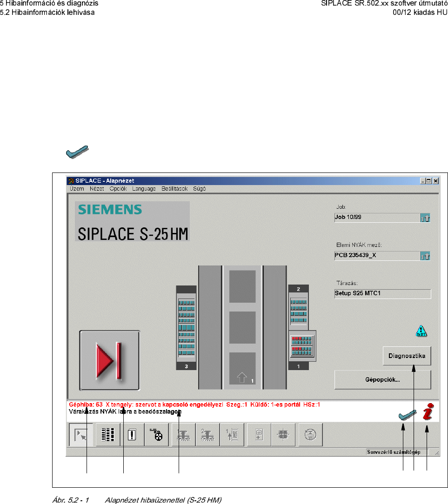The width and height of the screenshot is (448, 504).
Task: Click the Setup S25 MTC1 field
Action: (383, 293)
